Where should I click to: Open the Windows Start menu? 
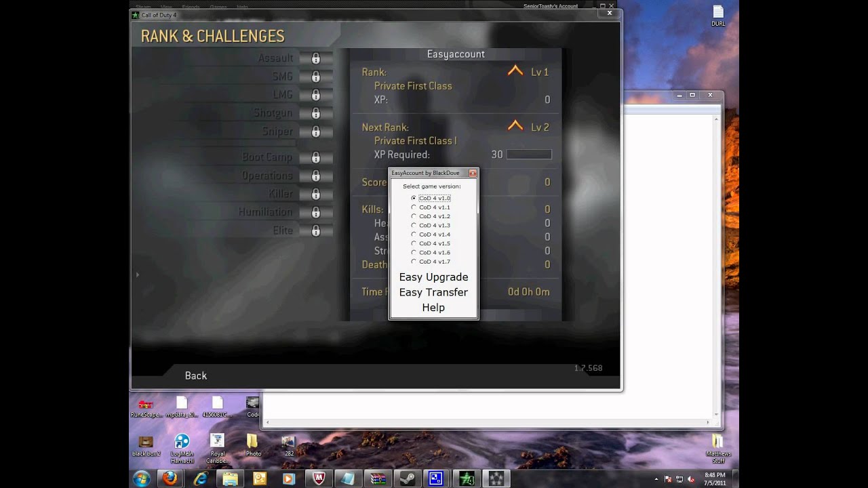tap(142, 479)
